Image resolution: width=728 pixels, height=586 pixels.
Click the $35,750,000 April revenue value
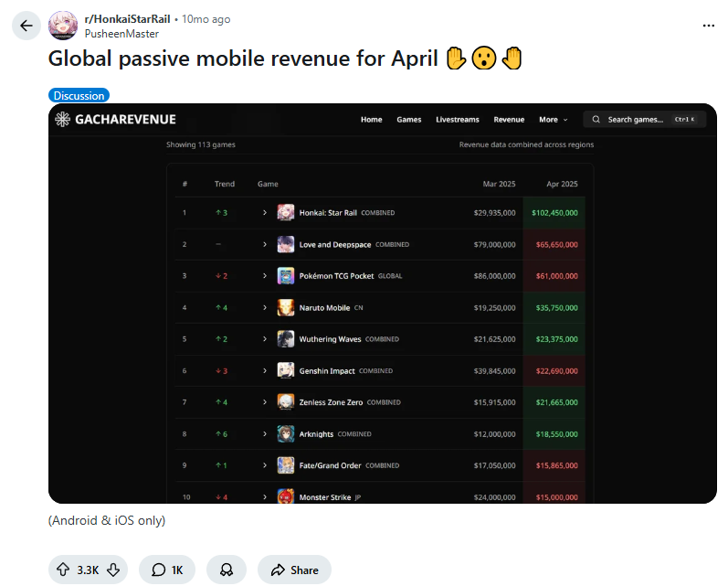[x=557, y=308]
